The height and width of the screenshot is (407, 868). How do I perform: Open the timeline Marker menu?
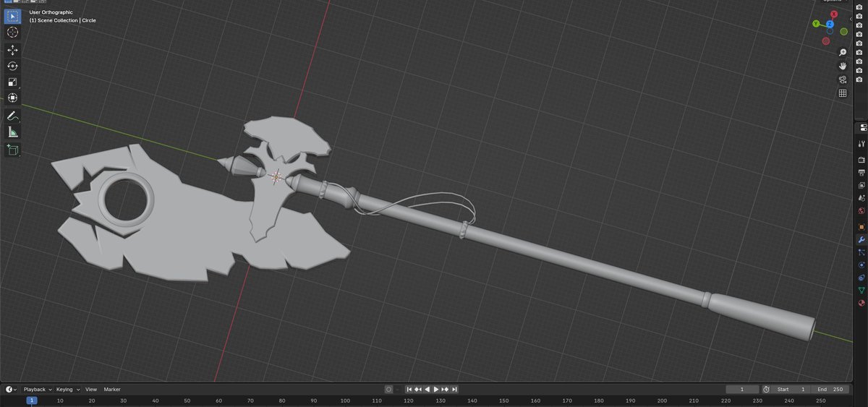(112, 389)
